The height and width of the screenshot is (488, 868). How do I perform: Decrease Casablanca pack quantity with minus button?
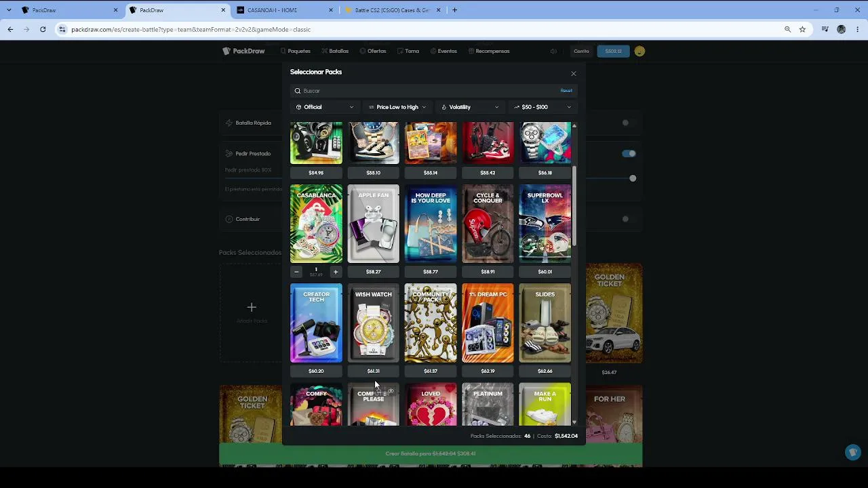(x=296, y=272)
